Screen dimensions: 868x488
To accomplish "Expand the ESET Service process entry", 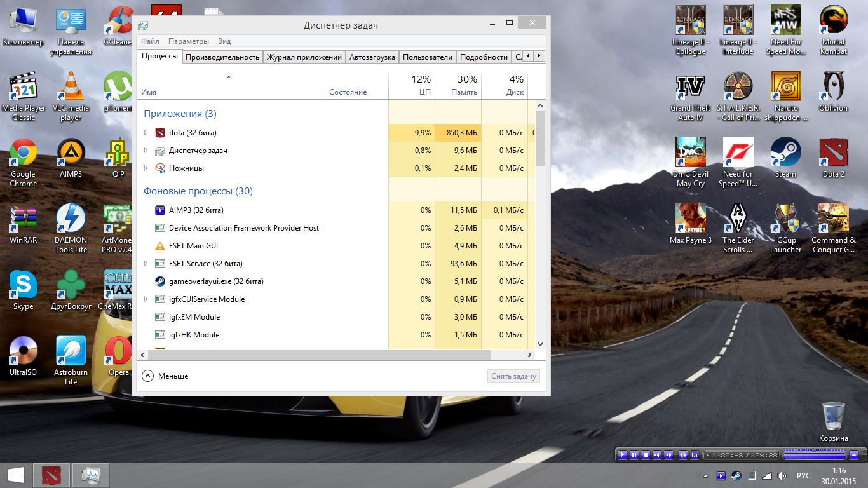I will [146, 264].
